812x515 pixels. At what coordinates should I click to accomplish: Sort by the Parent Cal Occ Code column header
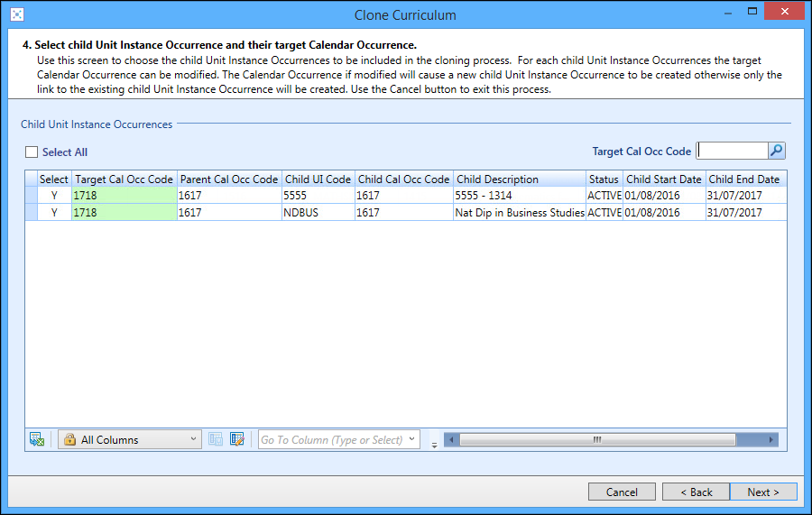coord(229,179)
